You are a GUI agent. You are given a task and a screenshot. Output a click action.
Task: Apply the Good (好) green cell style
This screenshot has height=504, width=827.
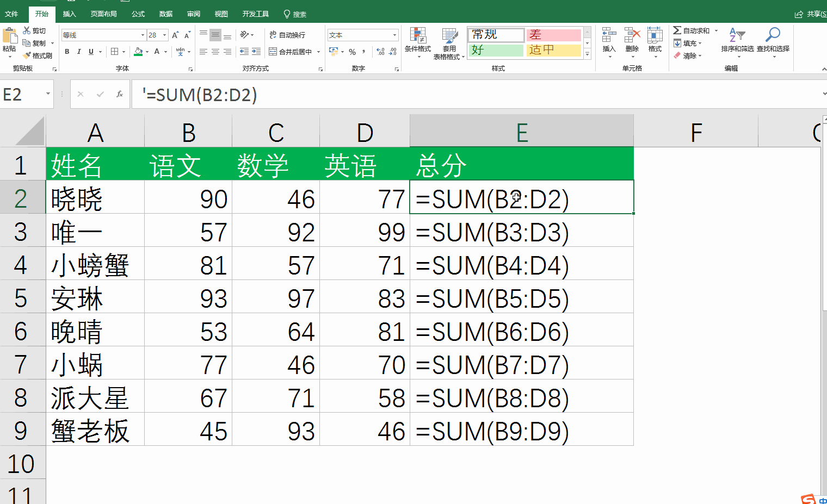point(496,50)
